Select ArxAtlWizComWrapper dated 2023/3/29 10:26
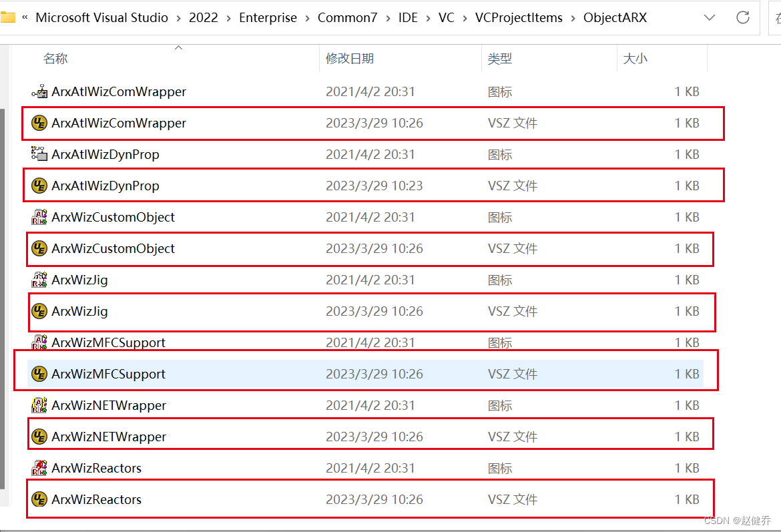The width and height of the screenshot is (781, 532). click(119, 123)
